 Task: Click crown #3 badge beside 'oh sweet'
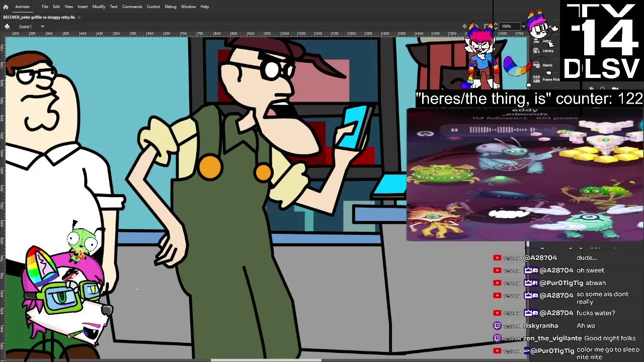531,270
